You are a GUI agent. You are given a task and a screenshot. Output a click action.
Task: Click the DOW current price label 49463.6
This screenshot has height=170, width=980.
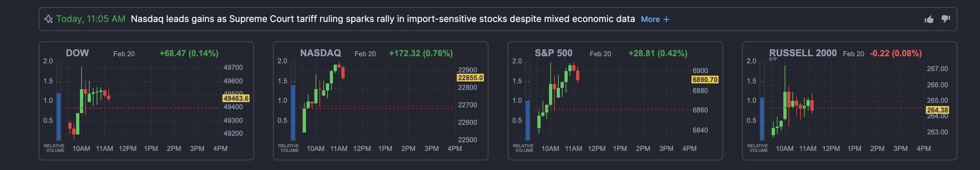[x=236, y=98]
